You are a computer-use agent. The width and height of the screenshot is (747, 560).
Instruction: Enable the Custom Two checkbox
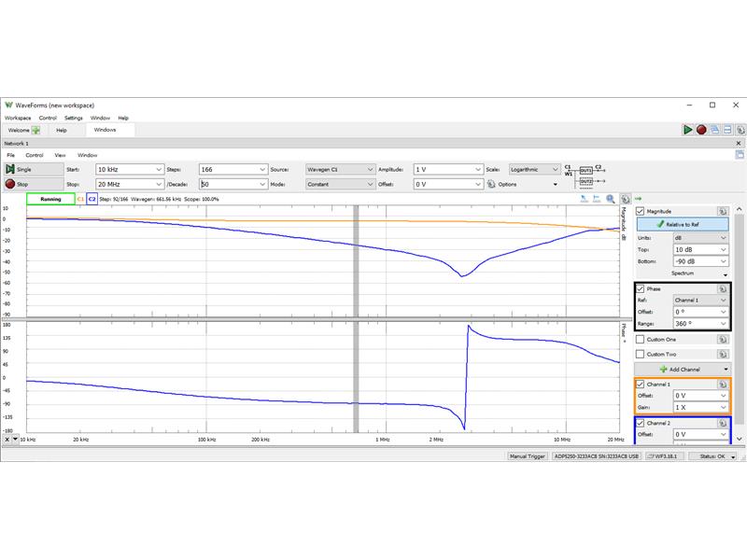coord(641,355)
